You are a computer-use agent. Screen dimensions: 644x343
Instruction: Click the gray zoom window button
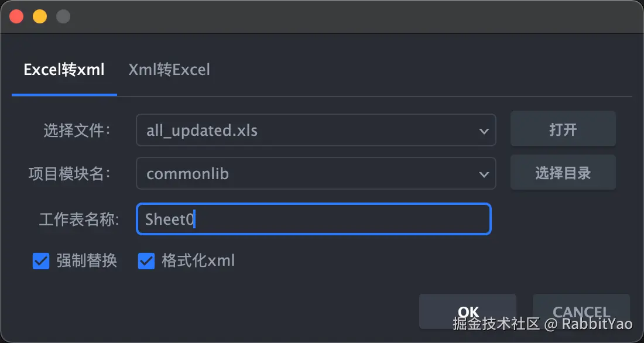coord(63,16)
